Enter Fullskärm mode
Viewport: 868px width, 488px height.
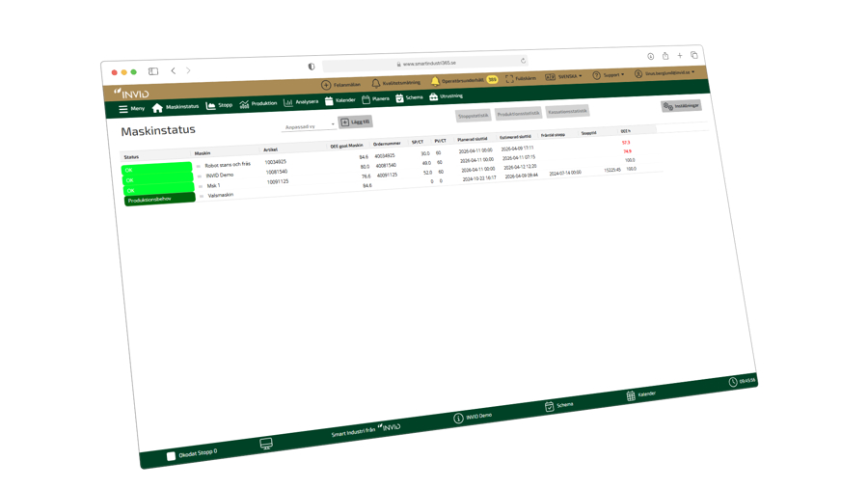510,79
